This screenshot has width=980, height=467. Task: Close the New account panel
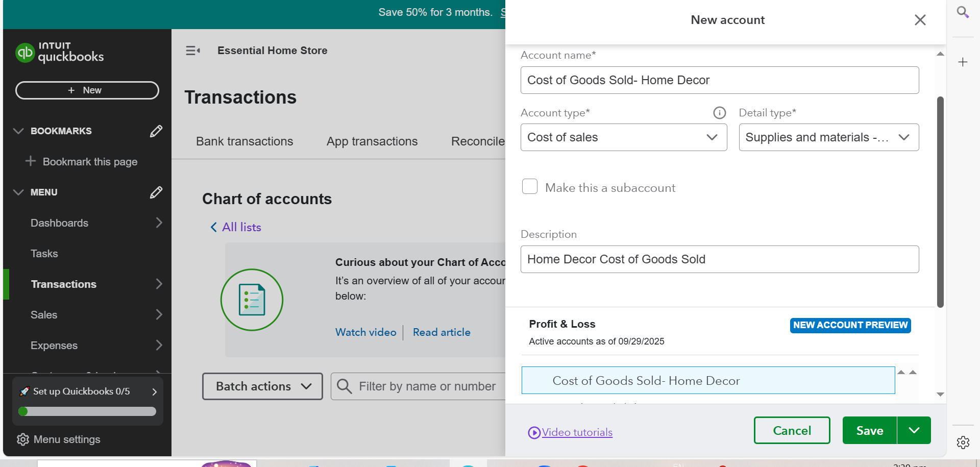[x=920, y=20]
